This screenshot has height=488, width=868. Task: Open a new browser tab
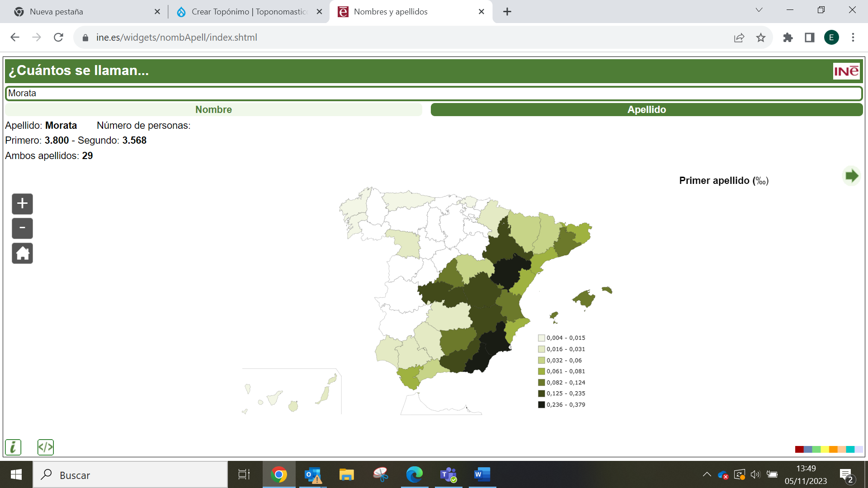(507, 12)
